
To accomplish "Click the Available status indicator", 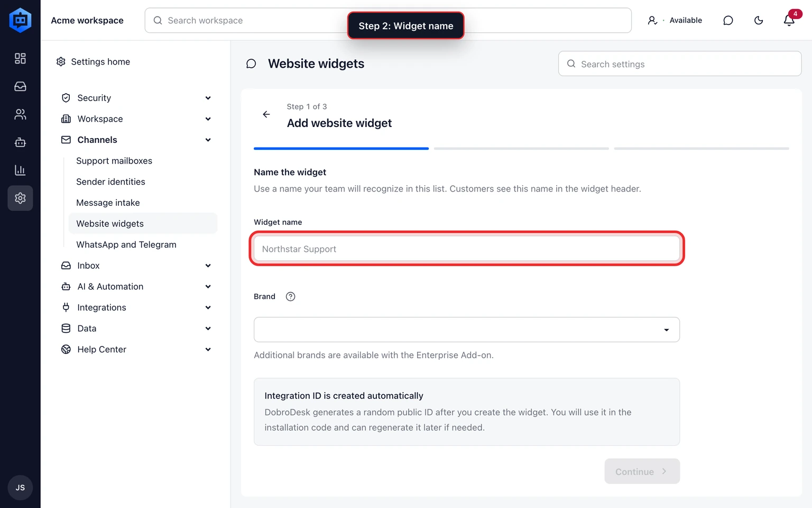I will click(x=675, y=20).
